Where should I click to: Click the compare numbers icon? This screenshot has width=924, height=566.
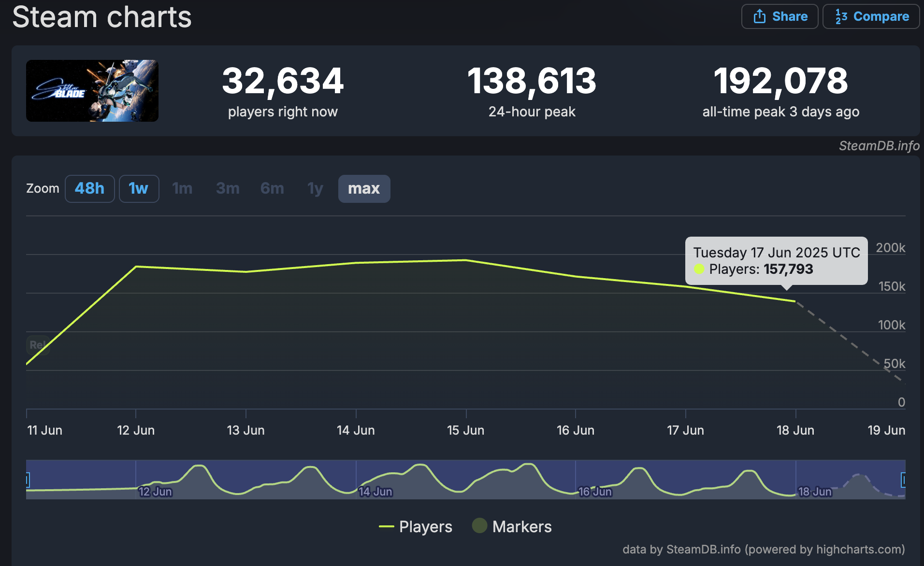(841, 17)
